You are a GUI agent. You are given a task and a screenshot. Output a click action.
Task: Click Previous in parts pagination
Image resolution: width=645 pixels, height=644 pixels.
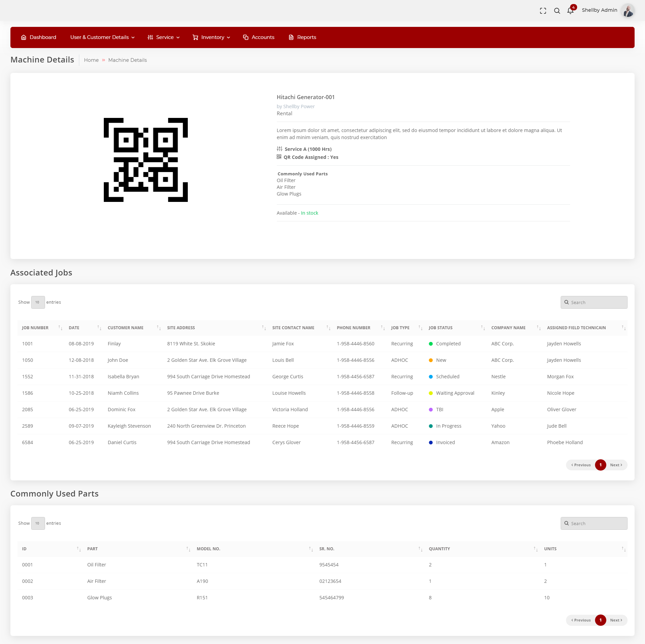click(x=581, y=620)
